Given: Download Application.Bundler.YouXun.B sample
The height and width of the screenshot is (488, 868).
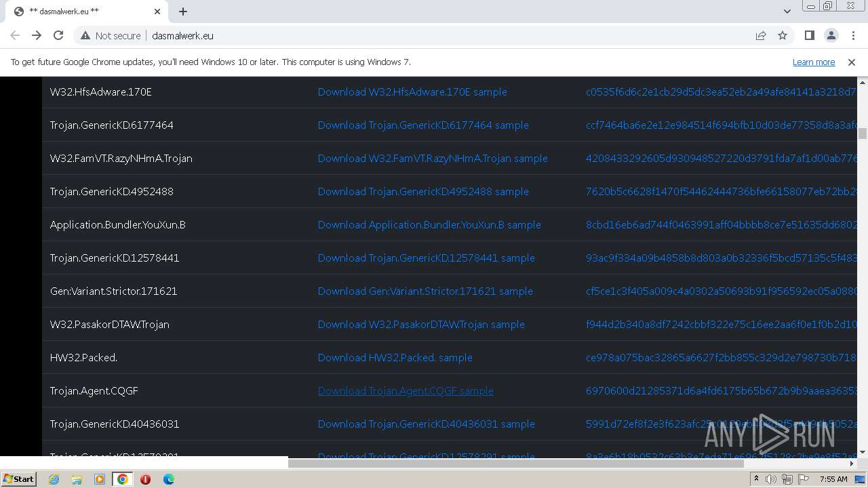Looking at the screenshot, I should point(429,224).
